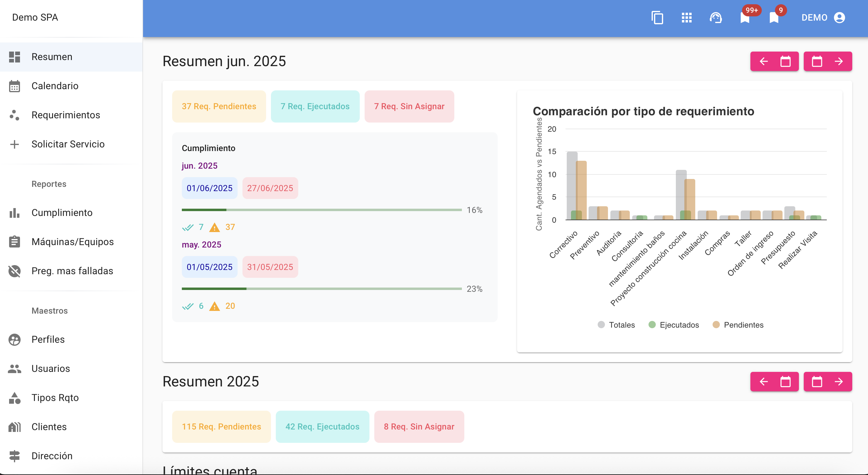Open Calendario in the sidebar
The image size is (868, 475).
[x=55, y=86]
